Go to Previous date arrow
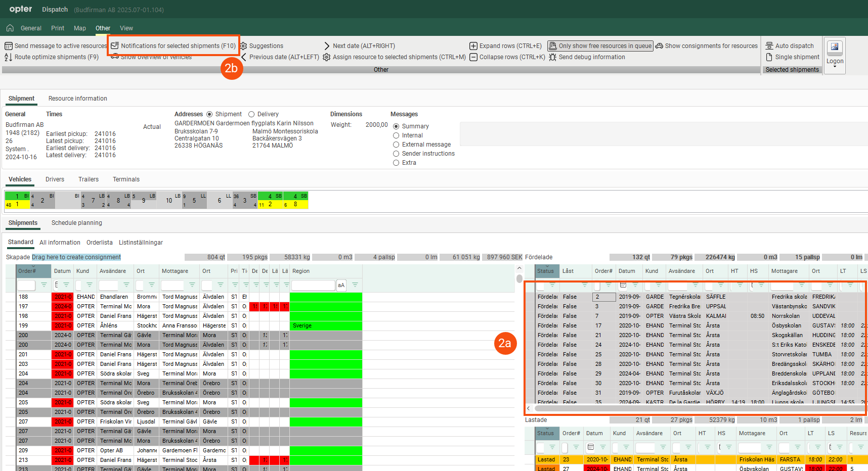868x471 pixels. click(244, 57)
